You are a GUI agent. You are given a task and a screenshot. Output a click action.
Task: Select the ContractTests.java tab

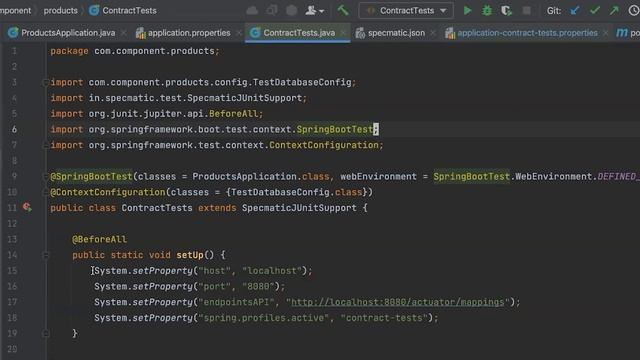[299, 33]
